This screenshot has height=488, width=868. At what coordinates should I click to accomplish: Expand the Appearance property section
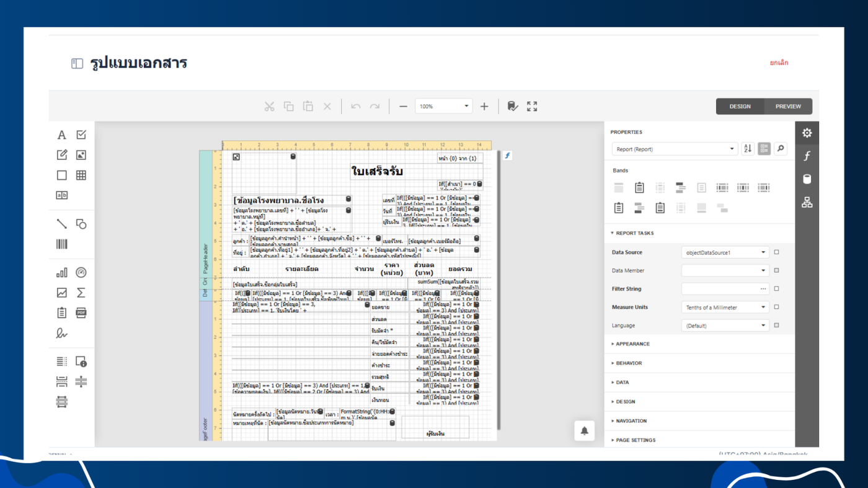[632, 344]
